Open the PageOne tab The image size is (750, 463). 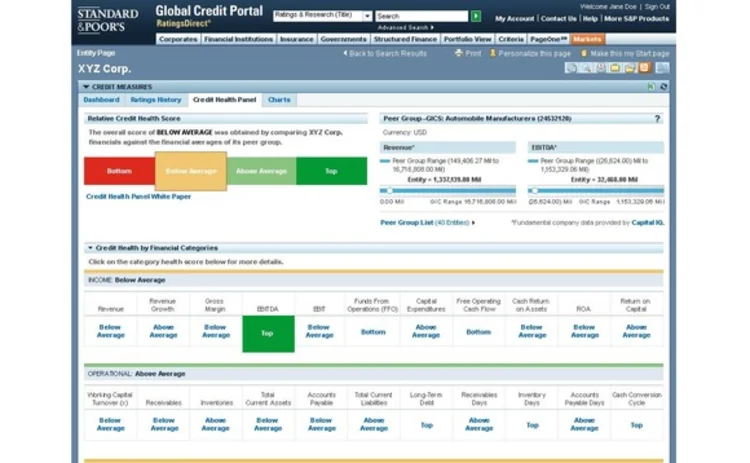pyautogui.click(x=548, y=39)
